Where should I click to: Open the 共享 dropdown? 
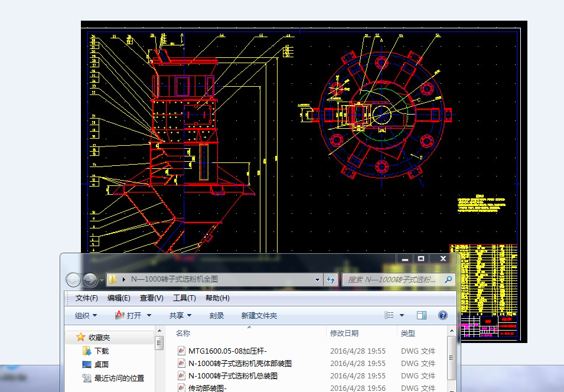[x=181, y=315]
